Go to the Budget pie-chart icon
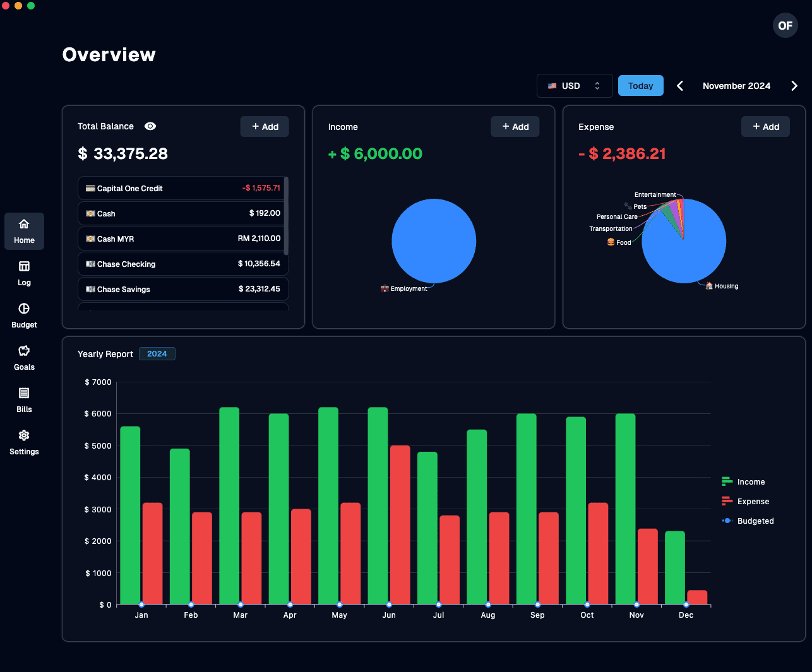This screenshot has height=672, width=812. (x=24, y=309)
